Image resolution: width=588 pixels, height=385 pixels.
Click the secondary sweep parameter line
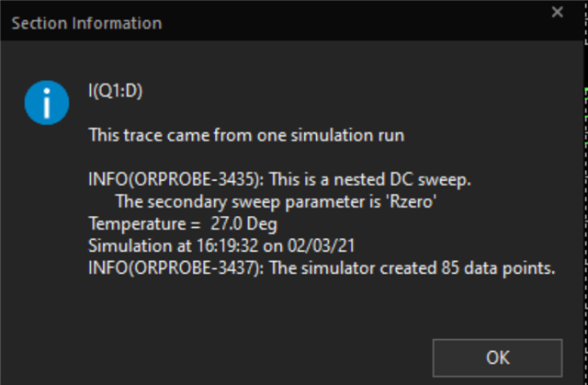(275, 201)
